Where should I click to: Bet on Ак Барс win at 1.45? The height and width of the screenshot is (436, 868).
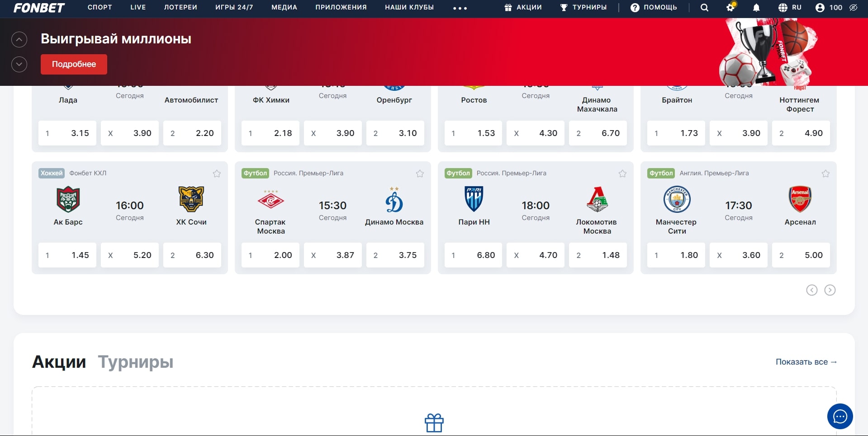[67, 255]
